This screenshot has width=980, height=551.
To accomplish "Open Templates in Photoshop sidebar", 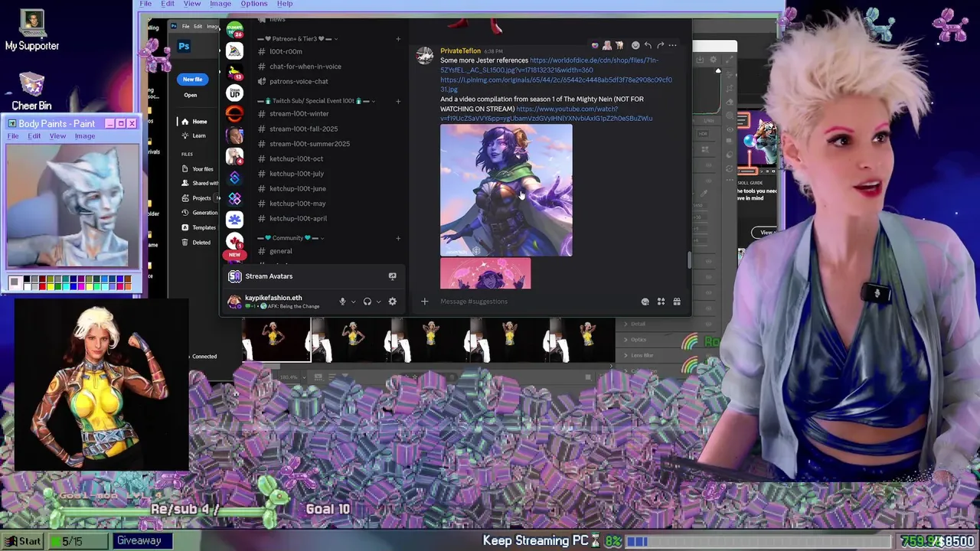I will (199, 227).
